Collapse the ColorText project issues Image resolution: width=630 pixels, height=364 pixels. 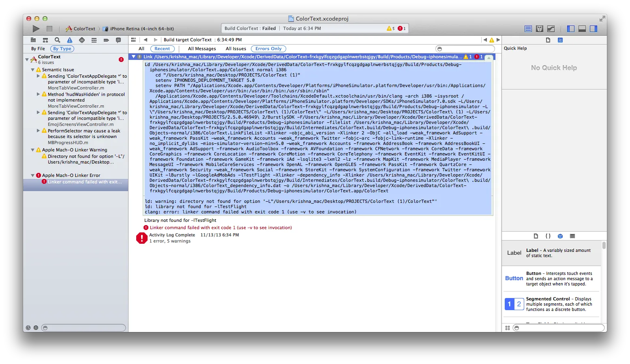(x=27, y=60)
